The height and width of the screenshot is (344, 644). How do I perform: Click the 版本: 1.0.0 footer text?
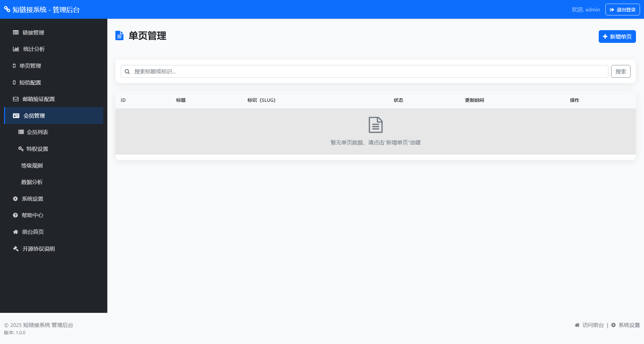15,333
